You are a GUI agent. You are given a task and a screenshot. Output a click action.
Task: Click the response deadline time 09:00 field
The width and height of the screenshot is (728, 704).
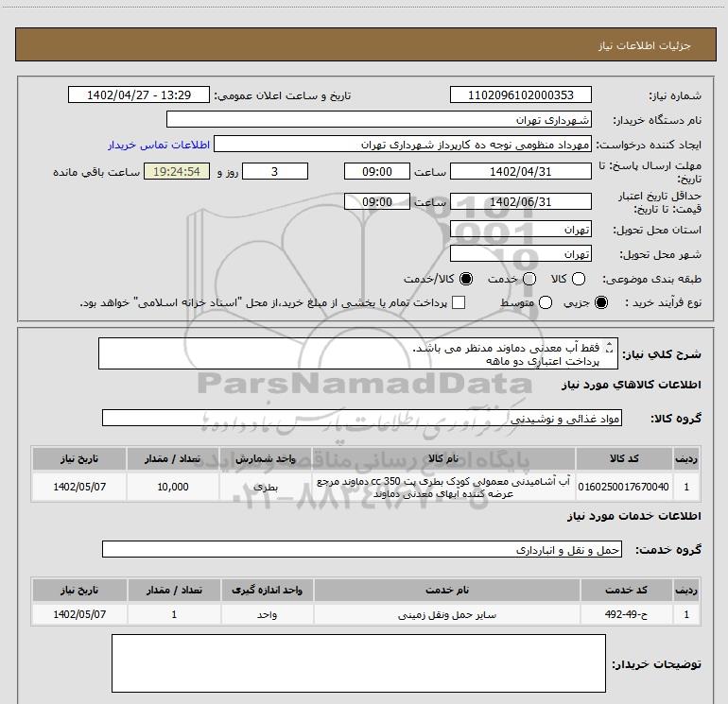click(x=377, y=171)
